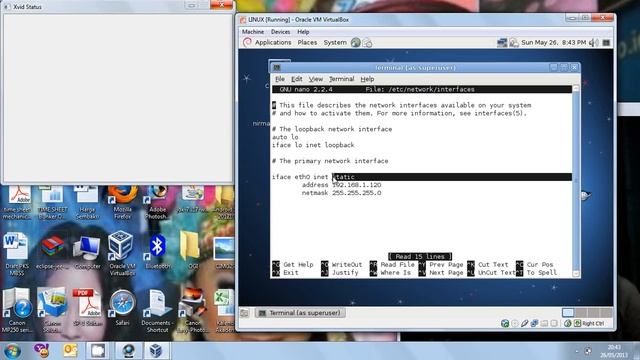The width and height of the screenshot is (640, 360).
Task: Open VirtualBox Help menu
Action: (x=303, y=32)
